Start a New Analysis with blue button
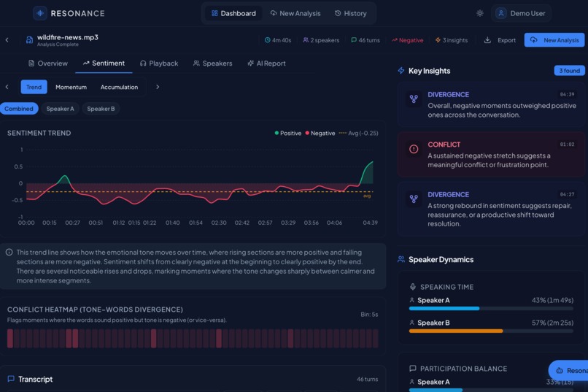 [554, 40]
